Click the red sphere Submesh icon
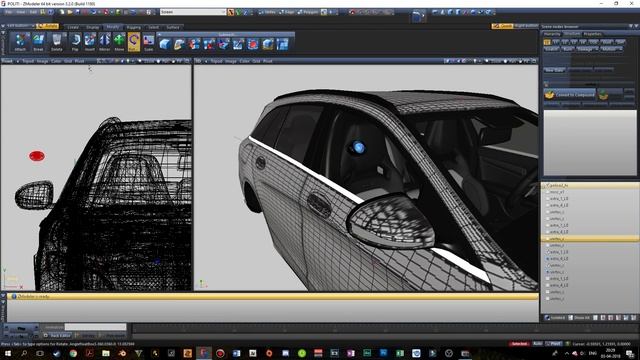 [x=253, y=44]
